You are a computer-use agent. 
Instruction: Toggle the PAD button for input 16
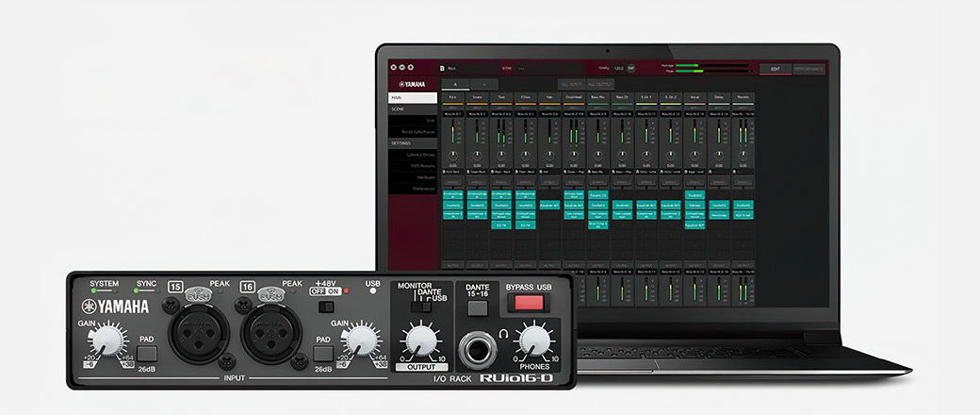323,354
